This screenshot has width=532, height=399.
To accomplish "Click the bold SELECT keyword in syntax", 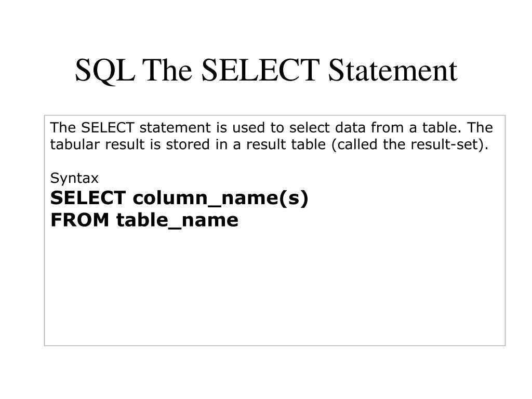I will click(88, 197).
